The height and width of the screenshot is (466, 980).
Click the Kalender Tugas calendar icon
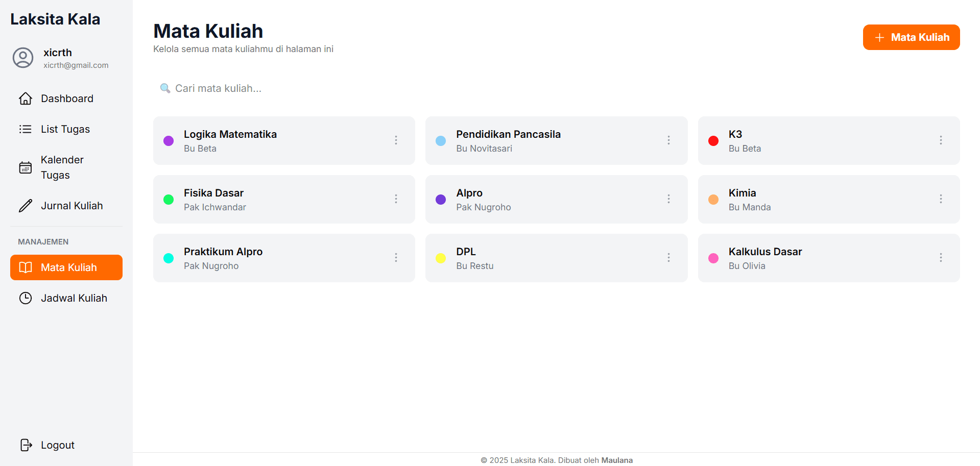point(26,167)
